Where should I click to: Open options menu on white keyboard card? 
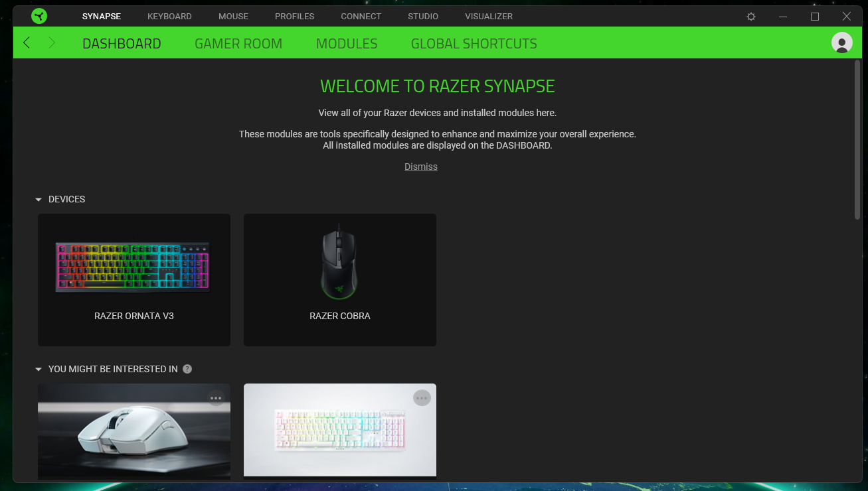[422, 398]
